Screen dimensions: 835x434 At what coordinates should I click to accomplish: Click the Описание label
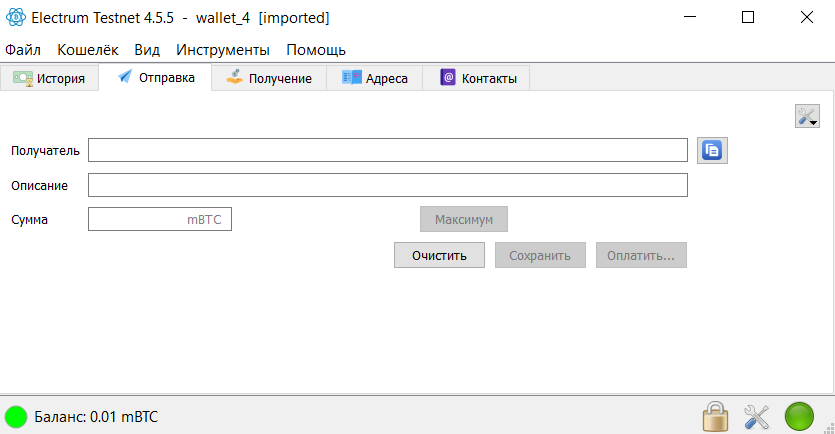pyautogui.click(x=39, y=186)
